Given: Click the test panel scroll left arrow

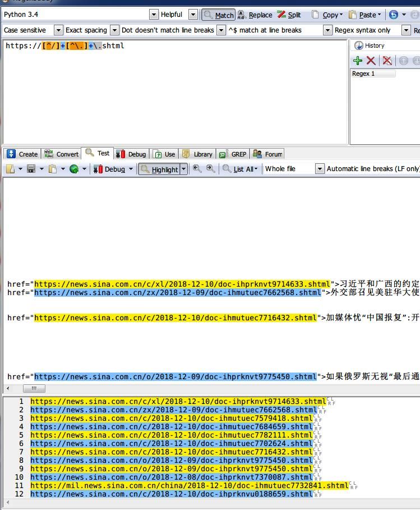Looking at the screenshot, I should pos(8,388).
